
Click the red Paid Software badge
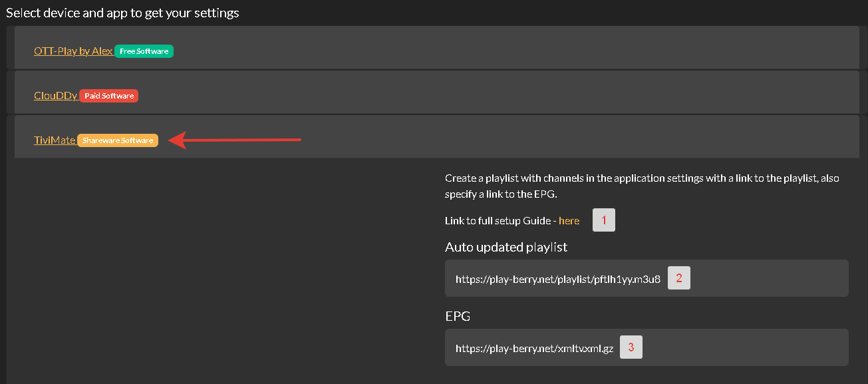[x=108, y=96]
